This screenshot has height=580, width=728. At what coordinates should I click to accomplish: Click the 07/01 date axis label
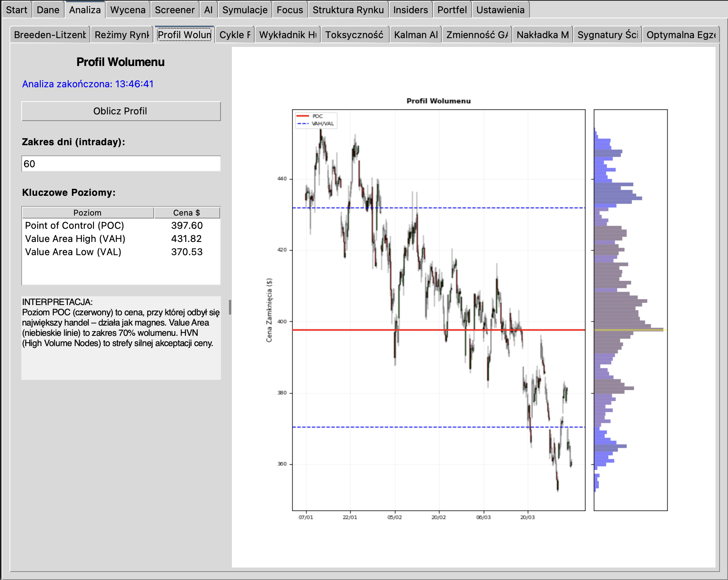coord(306,517)
